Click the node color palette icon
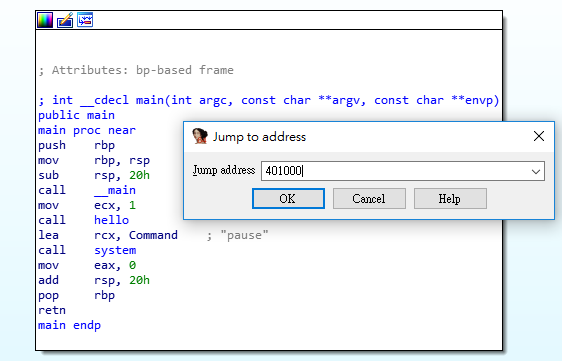 point(45,20)
